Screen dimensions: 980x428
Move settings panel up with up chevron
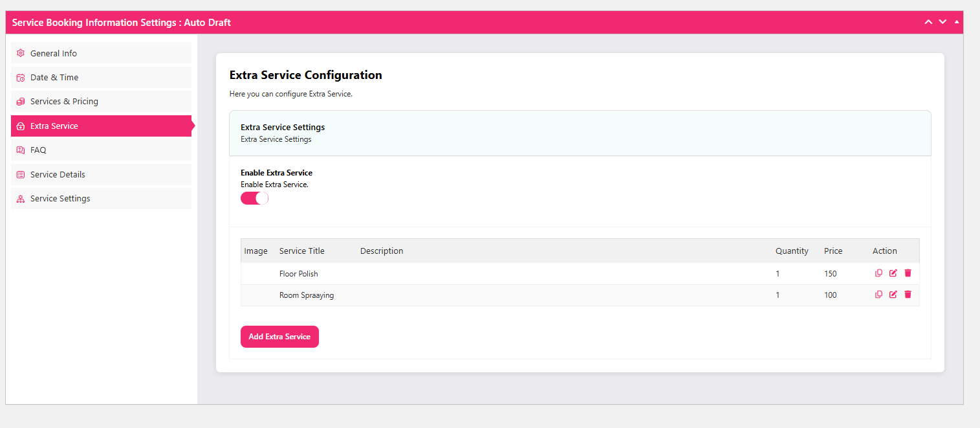coord(928,22)
